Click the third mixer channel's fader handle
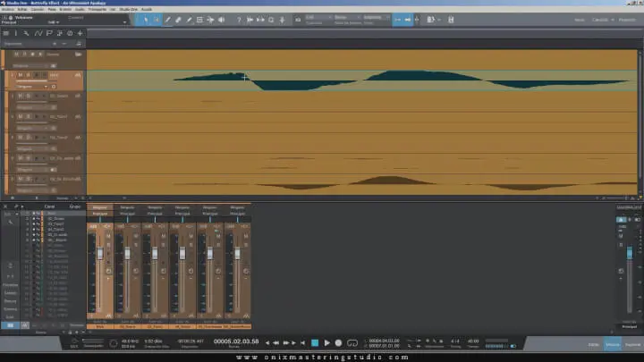The width and height of the screenshot is (644, 362). [155, 253]
